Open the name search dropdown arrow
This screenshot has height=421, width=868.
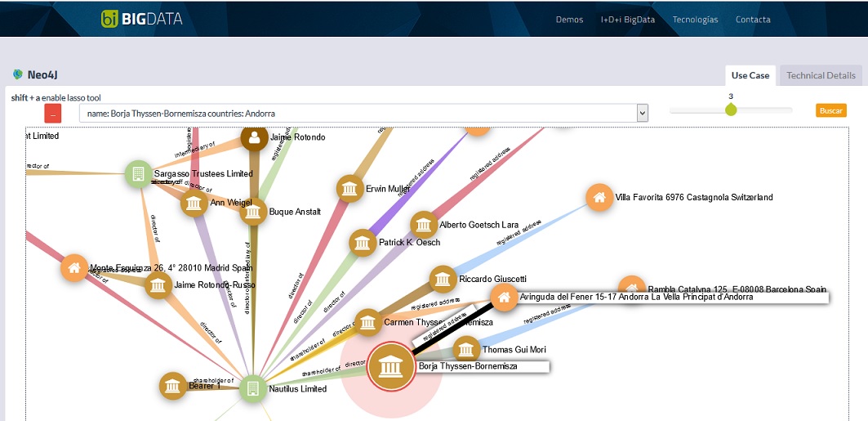tap(642, 113)
